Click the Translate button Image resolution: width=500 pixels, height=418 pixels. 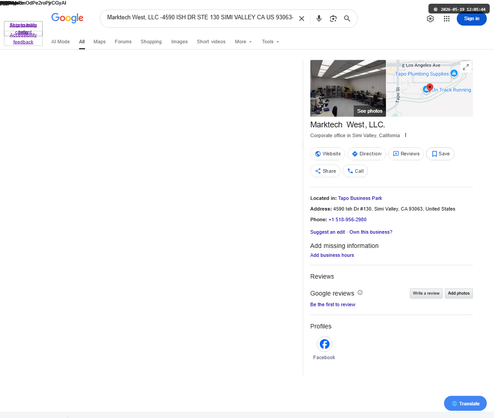point(465,403)
